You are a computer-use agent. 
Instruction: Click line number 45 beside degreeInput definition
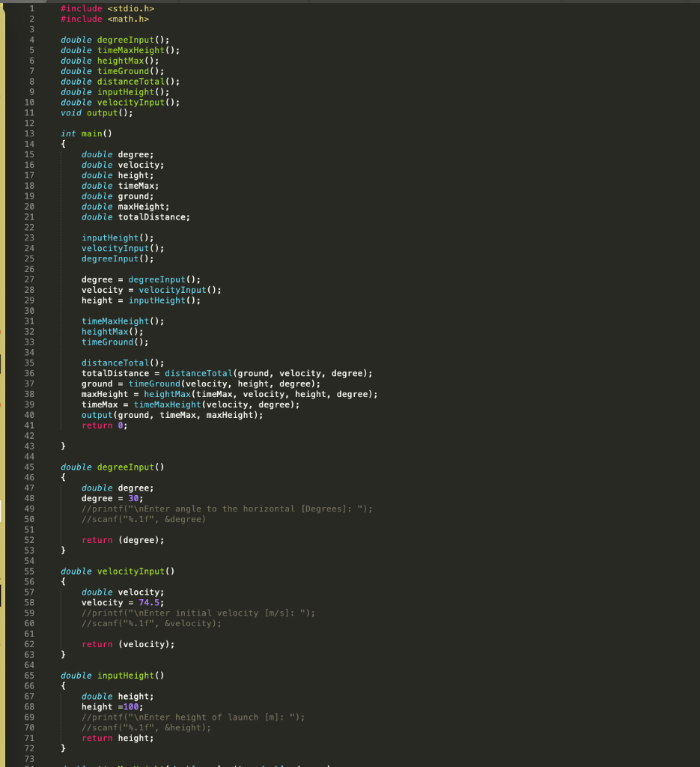click(x=31, y=467)
